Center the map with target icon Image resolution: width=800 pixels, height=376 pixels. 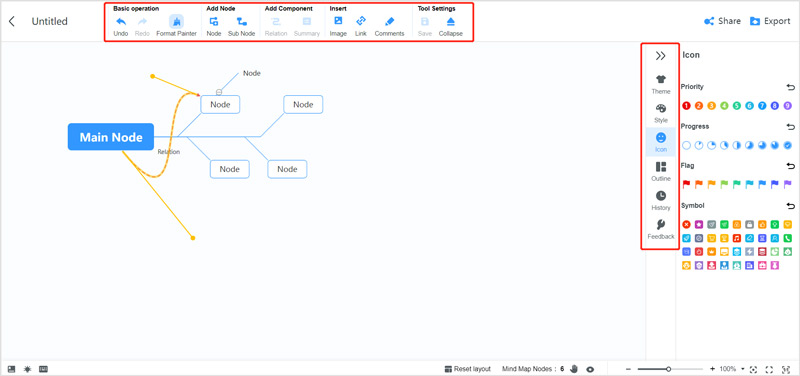click(753, 369)
